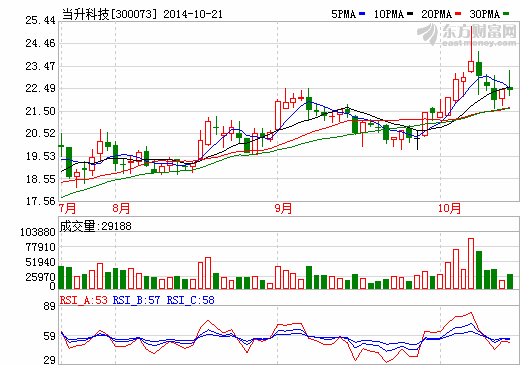Click the 9月 month marker
The height and width of the screenshot is (365, 520).
point(283,209)
